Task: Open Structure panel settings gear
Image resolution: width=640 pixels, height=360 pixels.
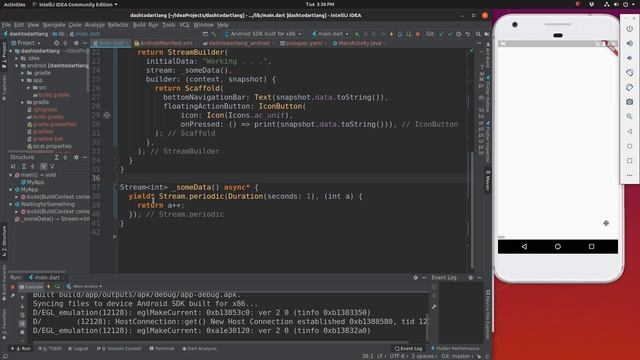Action: (x=76, y=157)
